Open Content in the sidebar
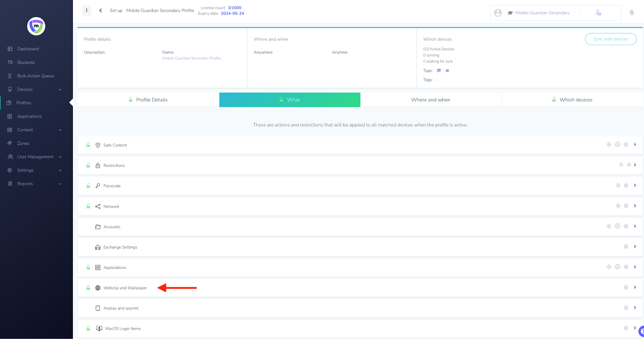644x339 pixels. 25,130
